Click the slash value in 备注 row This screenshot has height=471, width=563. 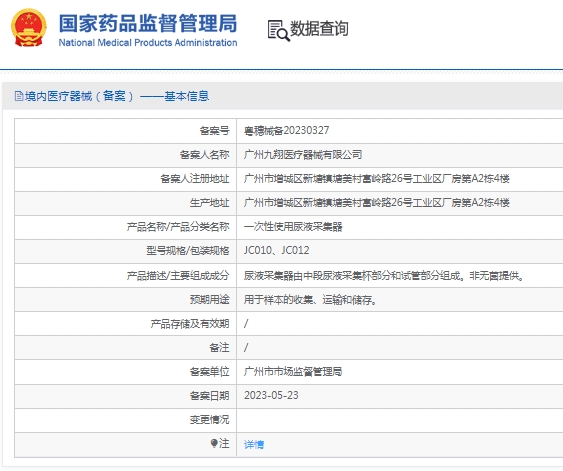pyautogui.click(x=246, y=348)
